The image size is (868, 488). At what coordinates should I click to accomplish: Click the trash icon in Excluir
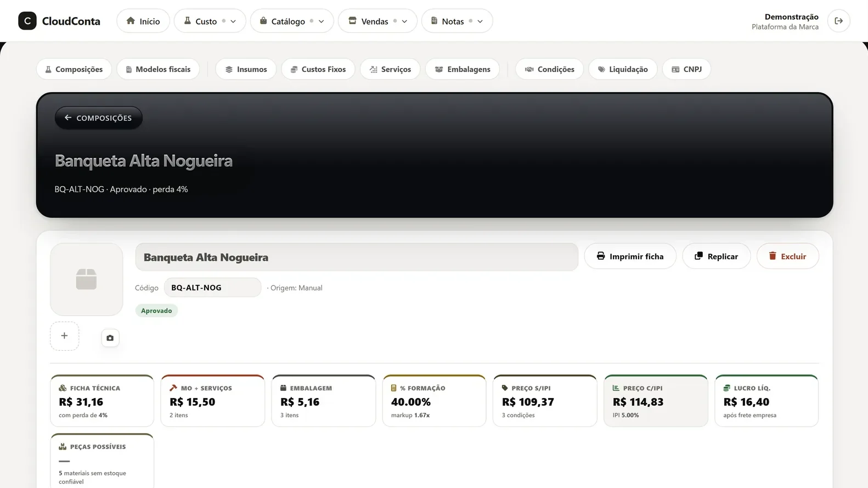coord(773,256)
